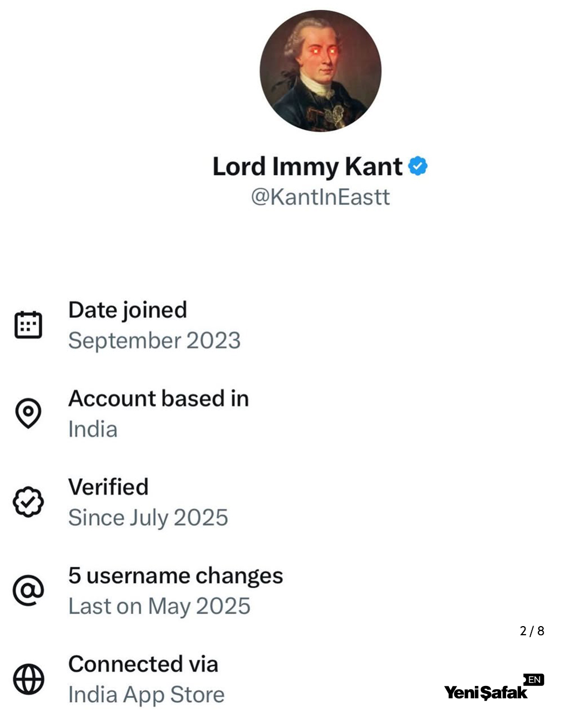Click Last on May 2025 text
The height and width of the screenshot is (728, 582).
(x=159, y=606)
